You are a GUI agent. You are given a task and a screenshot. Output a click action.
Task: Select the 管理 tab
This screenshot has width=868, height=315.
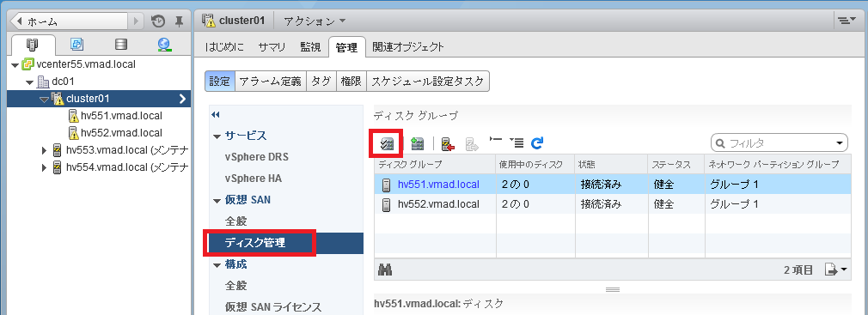coord(346,47)
